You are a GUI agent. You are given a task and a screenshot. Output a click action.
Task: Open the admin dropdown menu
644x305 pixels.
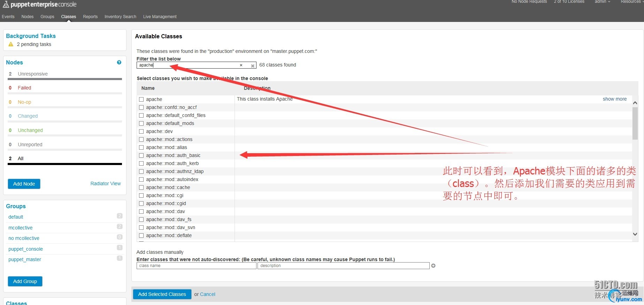click(602, 2)
